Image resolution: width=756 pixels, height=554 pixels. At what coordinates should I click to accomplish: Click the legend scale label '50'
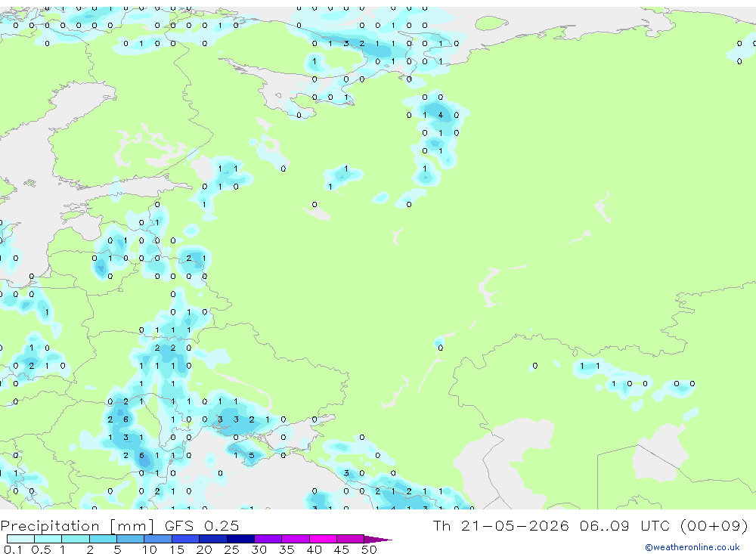point(369,549)
